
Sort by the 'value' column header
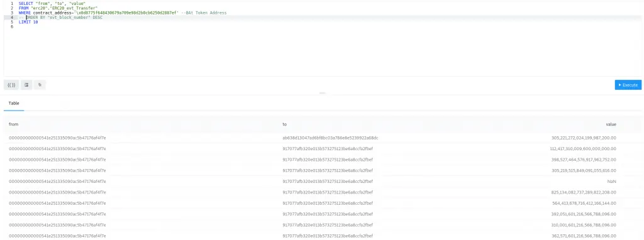click(611, 124)
